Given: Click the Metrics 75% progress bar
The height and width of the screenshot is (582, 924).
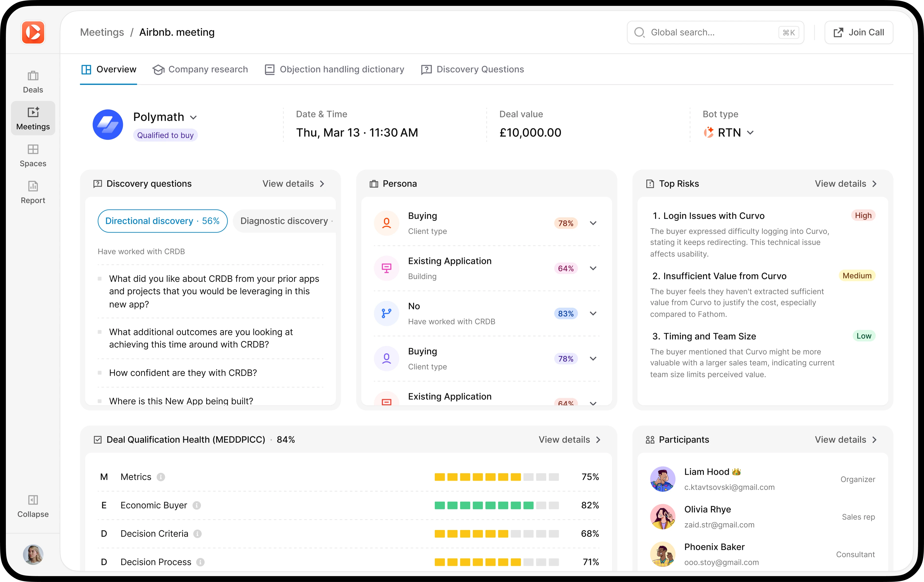Looking at the screenshot, I should click(497, 477).
